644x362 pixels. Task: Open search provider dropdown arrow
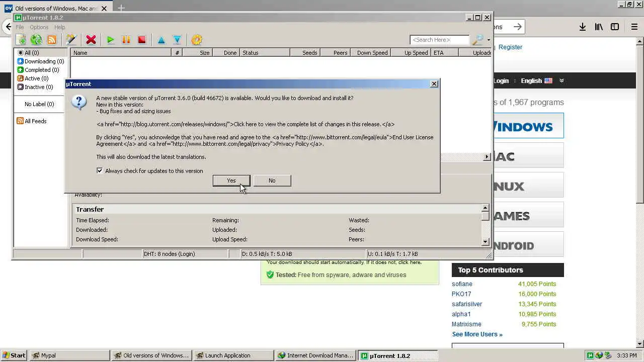[488, 40]
